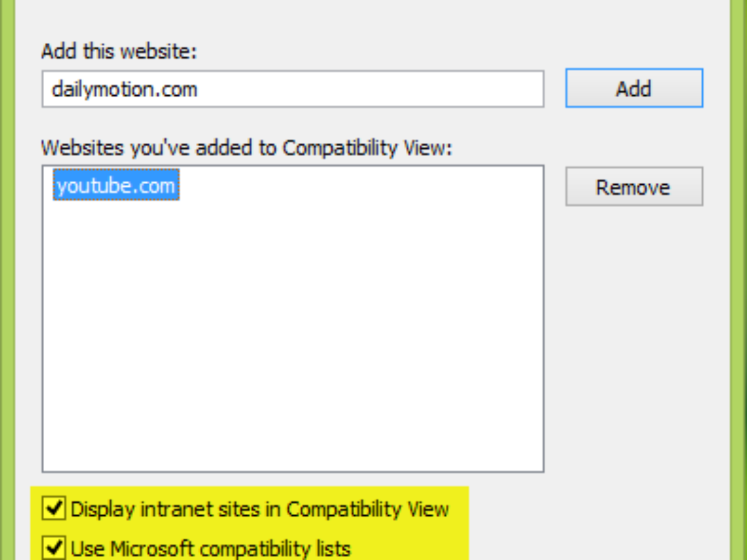Toggle Use Microsoft compatibility lists checkbox

pos(54,548)
